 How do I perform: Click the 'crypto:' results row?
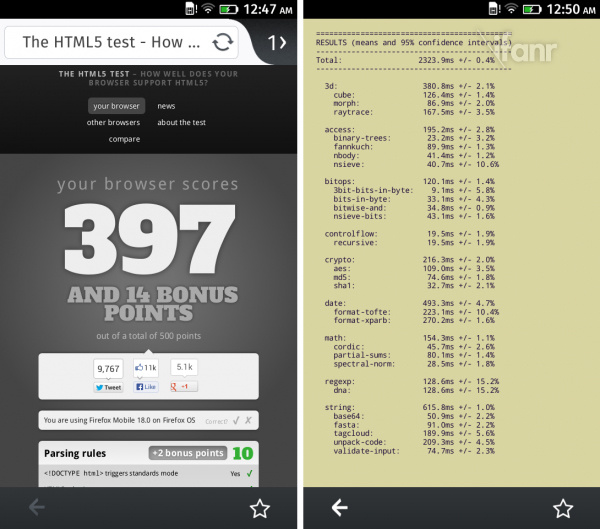[409, 260]
